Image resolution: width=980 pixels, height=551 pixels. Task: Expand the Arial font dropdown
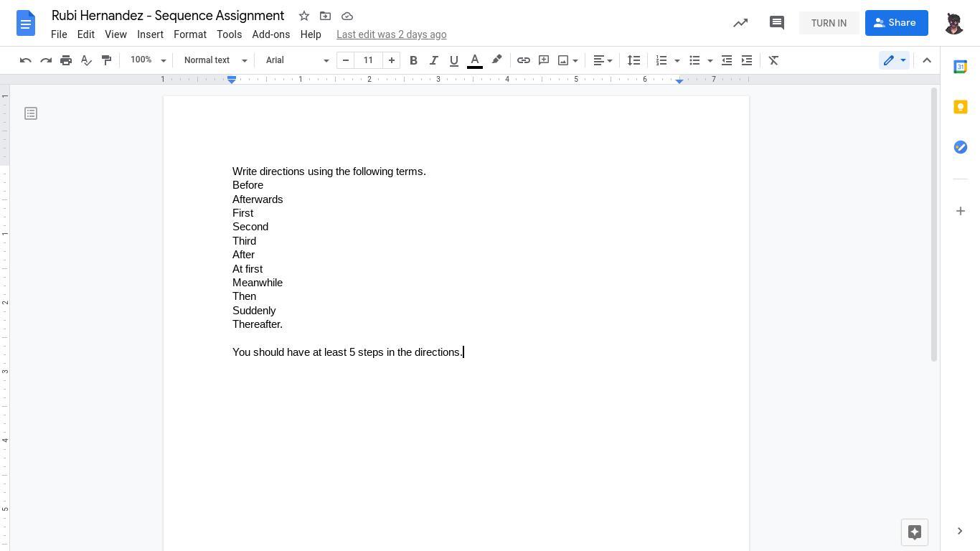click(297, 60)
